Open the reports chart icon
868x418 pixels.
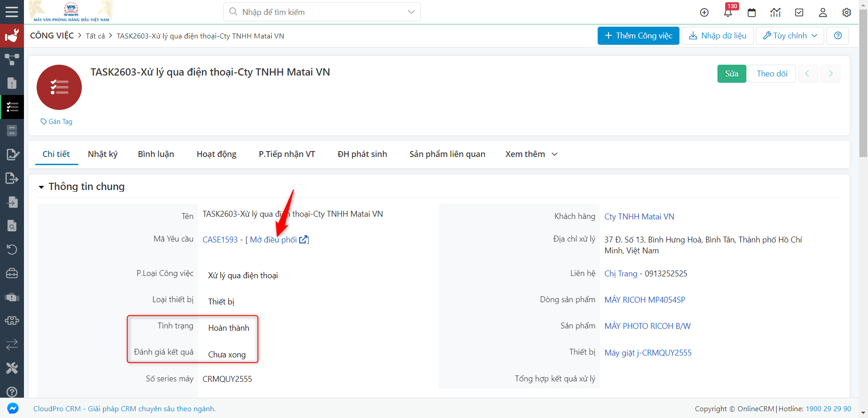(x=776, y=12)
